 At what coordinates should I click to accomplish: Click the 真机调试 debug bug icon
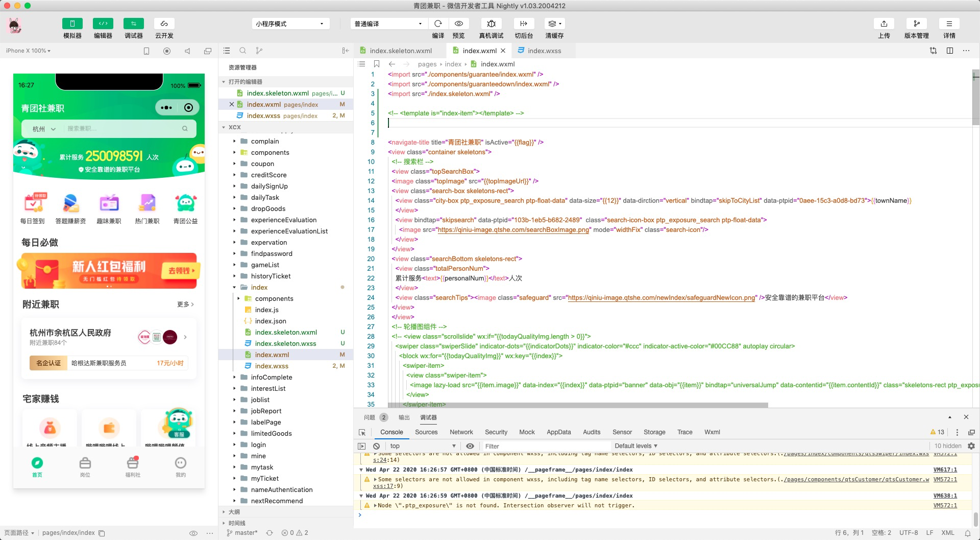[491, 24]
